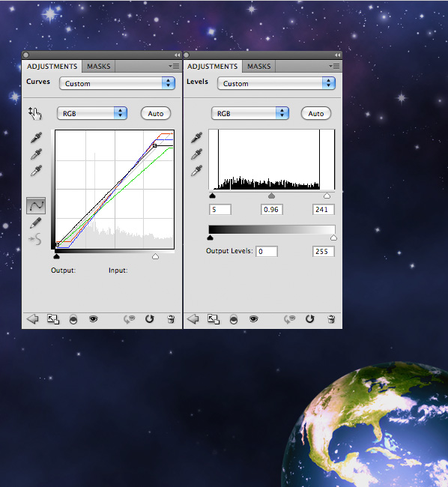Select the upper-right curve control point
This screenshot has height=487, width=448.
154,145
